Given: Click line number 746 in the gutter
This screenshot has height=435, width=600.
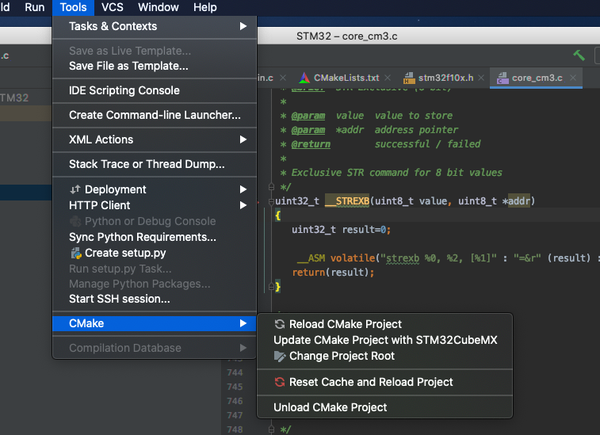Looking at the screenshot, I should (x=235, y=401).
